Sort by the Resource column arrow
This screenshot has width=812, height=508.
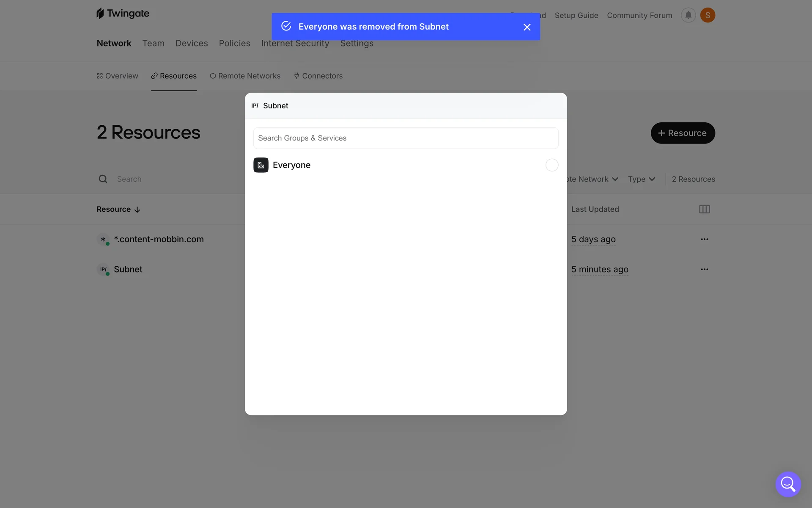click(x=137, y=210)
